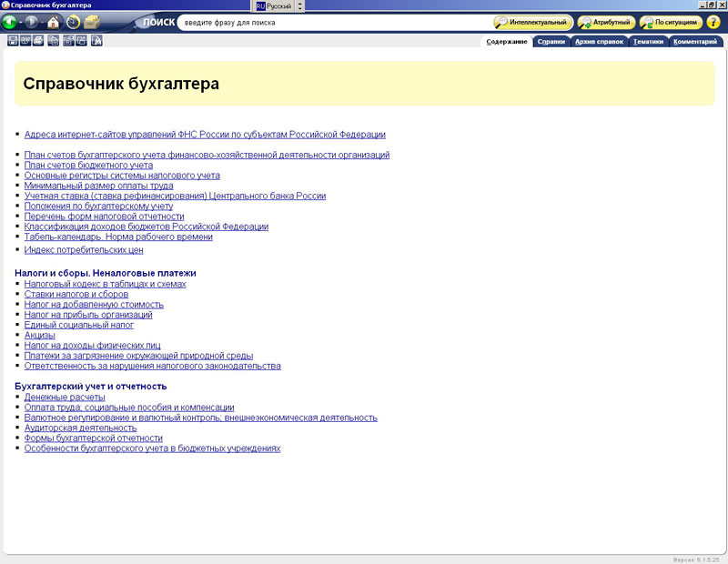Click the Forward navigation arrow
Screen dimensions: 728x564
[x=32, y=22]
